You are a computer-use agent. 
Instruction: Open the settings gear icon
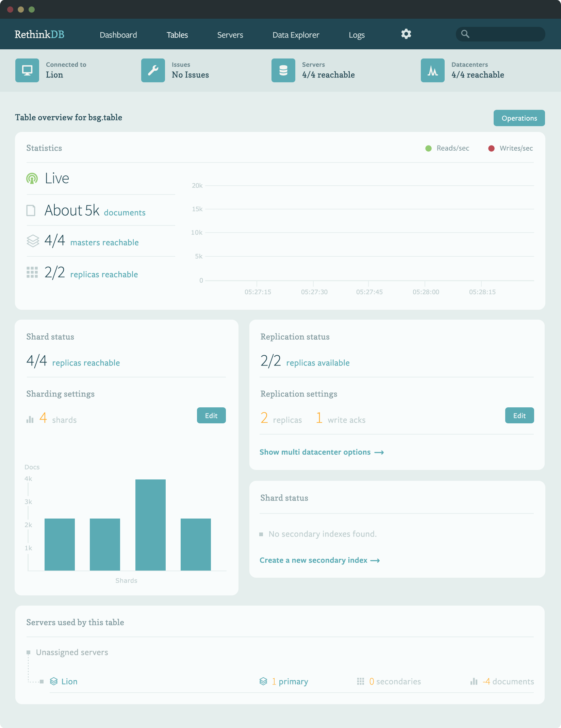pyautogui.click(x=406, y=34)
